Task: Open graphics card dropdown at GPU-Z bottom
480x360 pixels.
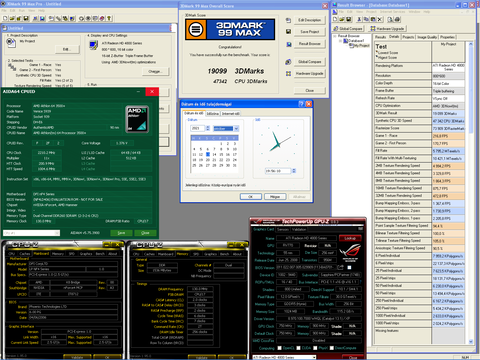Action: (314, 357)
